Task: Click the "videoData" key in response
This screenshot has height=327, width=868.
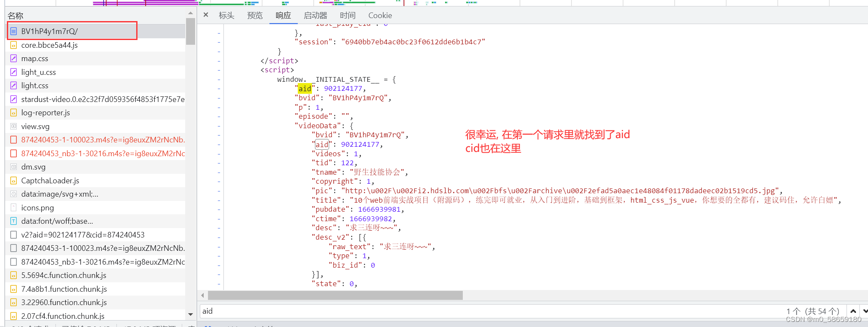Action: point(318,126)
